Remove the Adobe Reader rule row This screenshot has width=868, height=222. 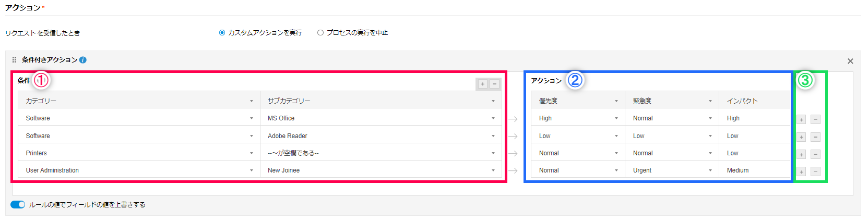(x=815, y=137)
